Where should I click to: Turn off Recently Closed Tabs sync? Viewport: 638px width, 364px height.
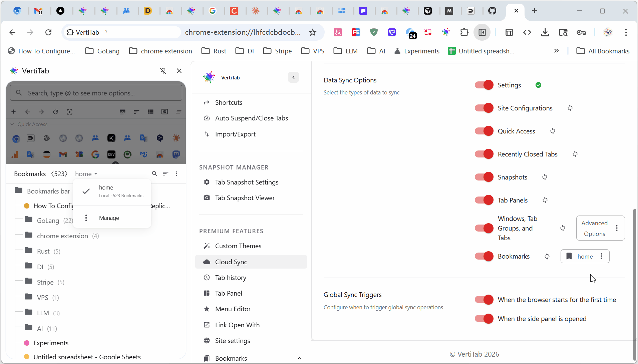coord(484,154)
